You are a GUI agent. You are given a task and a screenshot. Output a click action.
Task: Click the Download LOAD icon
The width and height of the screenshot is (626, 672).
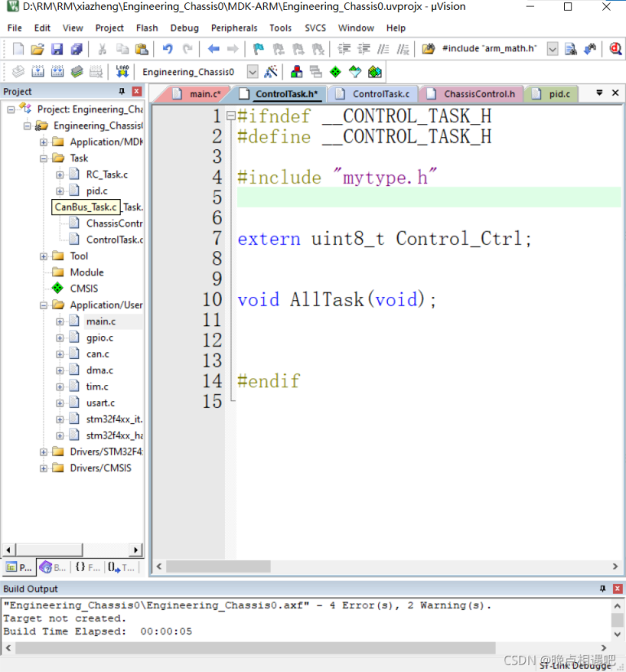pos(122,72)
